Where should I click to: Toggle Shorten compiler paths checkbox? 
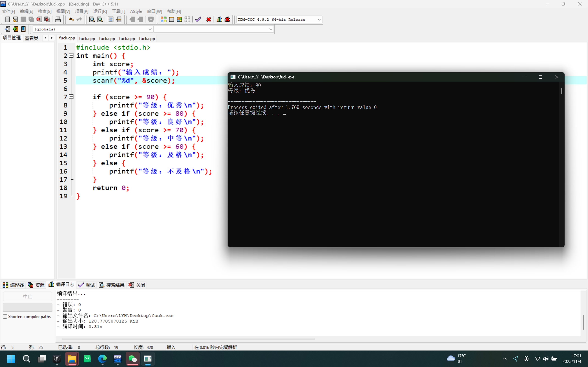pyautogui.click(x=5, y=317)
